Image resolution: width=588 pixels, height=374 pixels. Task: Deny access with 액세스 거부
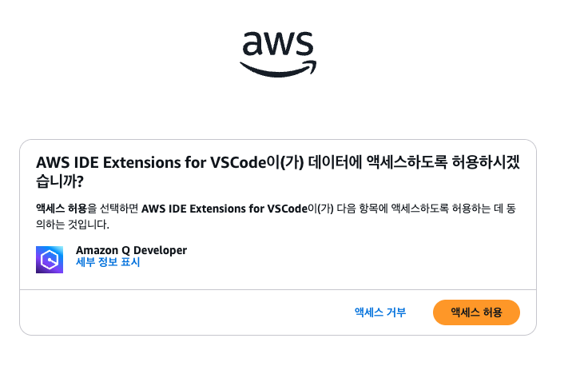pos(380,312)
